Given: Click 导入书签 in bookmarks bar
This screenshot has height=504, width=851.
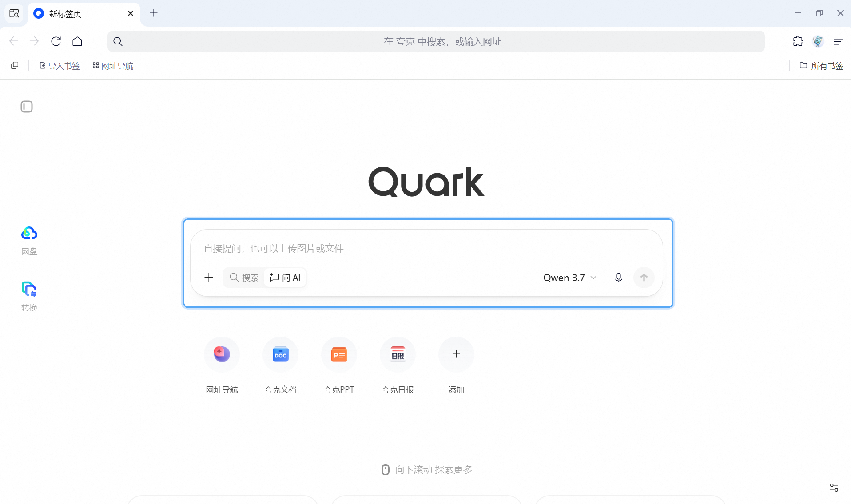Looking at the screenshot, I should click(x=60, y=66).
